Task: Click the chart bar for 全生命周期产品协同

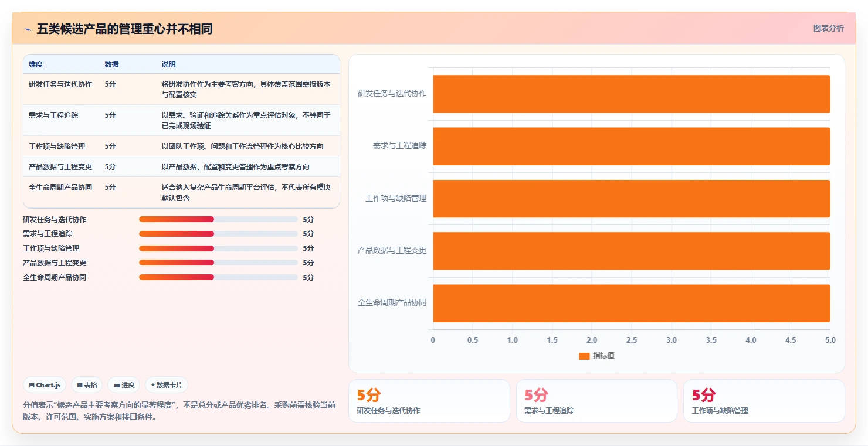Action: pos(632,303)
